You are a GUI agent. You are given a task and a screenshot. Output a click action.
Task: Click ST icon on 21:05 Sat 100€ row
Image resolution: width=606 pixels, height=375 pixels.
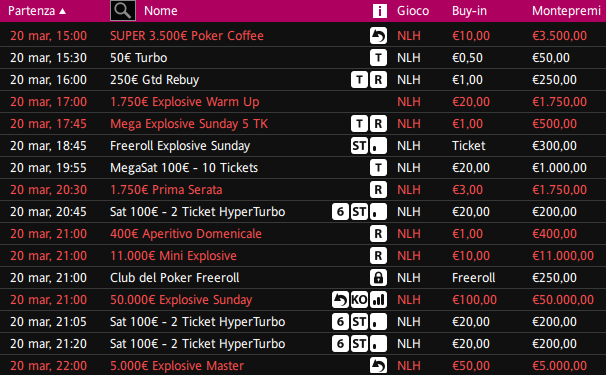(x=359, y=322)
